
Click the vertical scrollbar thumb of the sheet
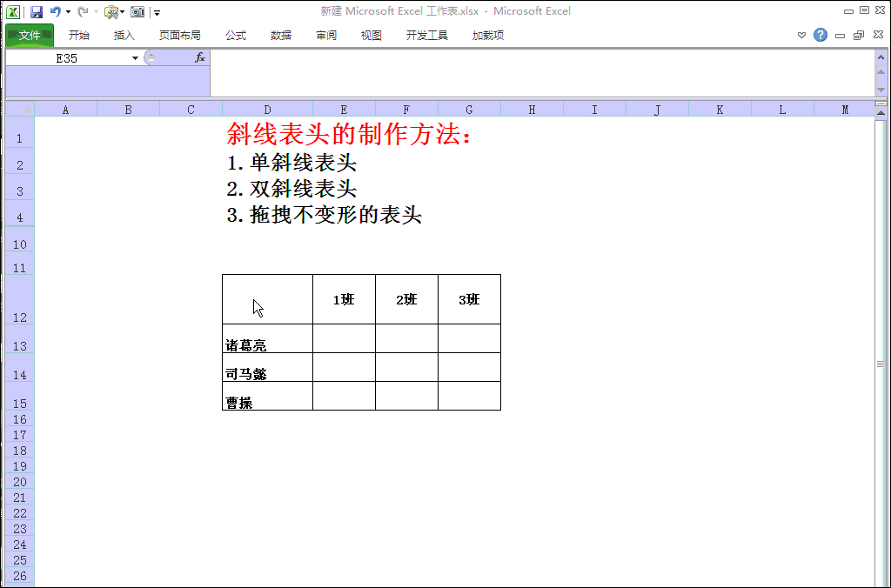point(881,364)
